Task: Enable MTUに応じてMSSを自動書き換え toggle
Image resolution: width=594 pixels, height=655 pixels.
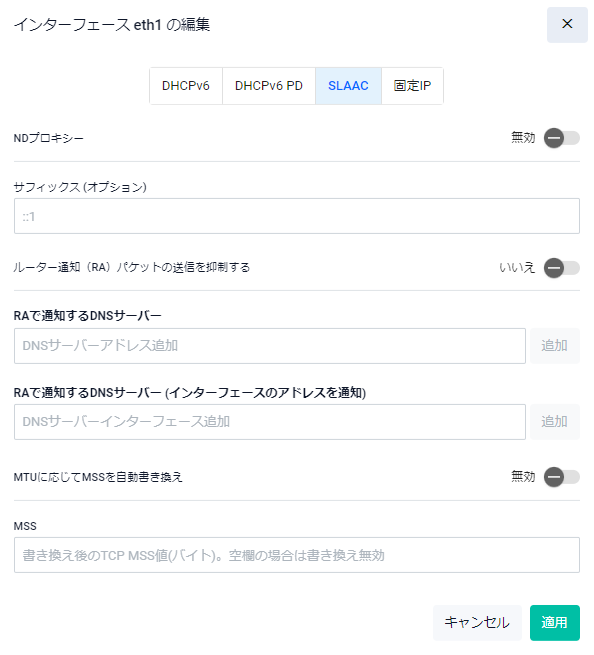Action: (x=561, y=477)
